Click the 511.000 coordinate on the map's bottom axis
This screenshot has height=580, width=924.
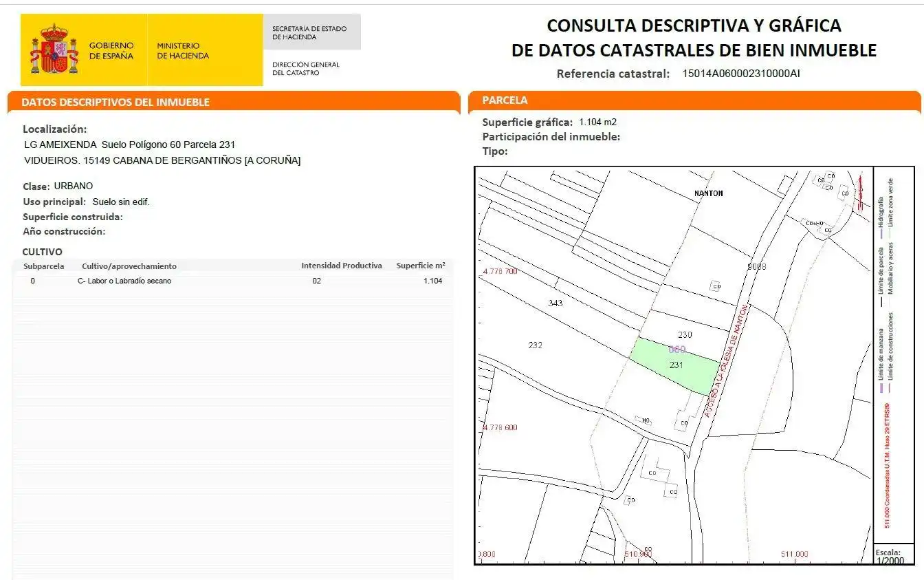click(794, 554)
